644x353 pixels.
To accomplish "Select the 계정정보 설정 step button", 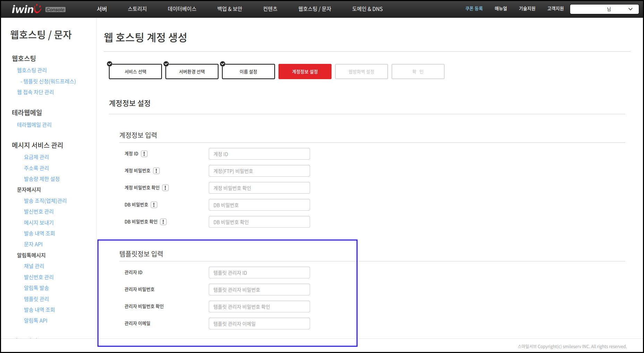I will pyautogui.click(x=305, y=72).
